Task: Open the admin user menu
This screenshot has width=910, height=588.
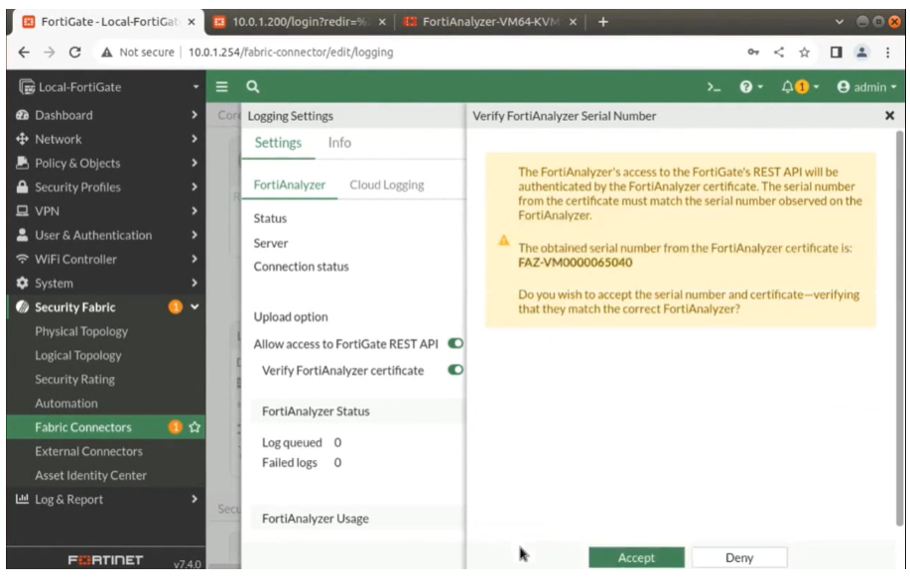Action: (x=866, y=87)
